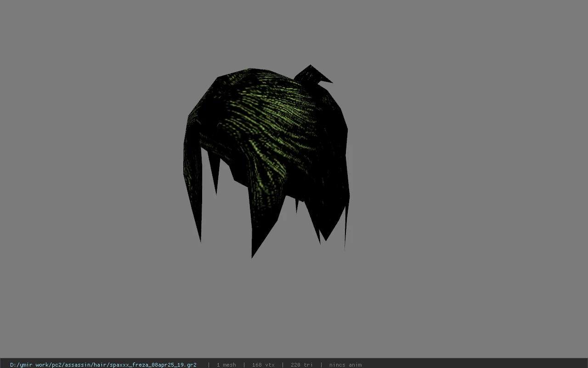The image size is (588, 368).
Task: Click the '168 vtx' status entry
Action: pos(263,365)
